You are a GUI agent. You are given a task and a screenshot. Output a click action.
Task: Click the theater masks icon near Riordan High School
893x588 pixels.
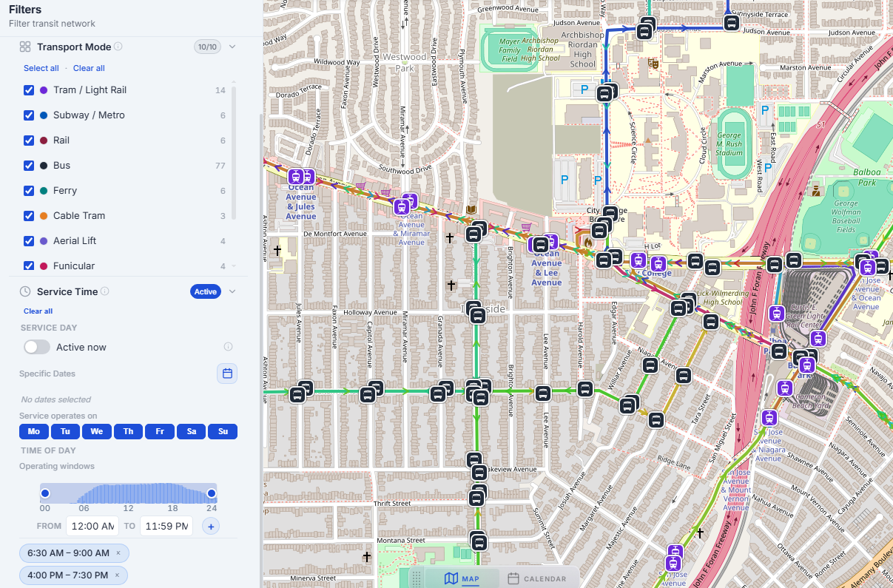[x=653, y=64]
